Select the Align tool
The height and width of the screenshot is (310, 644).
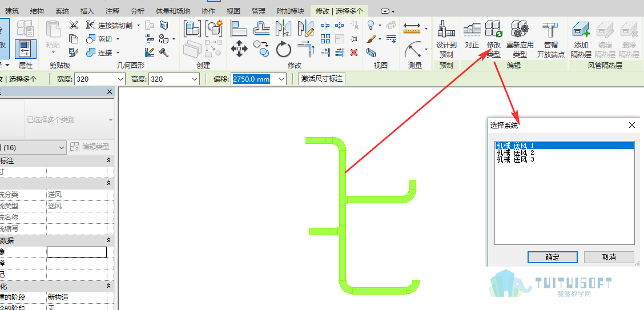(239, 29)
